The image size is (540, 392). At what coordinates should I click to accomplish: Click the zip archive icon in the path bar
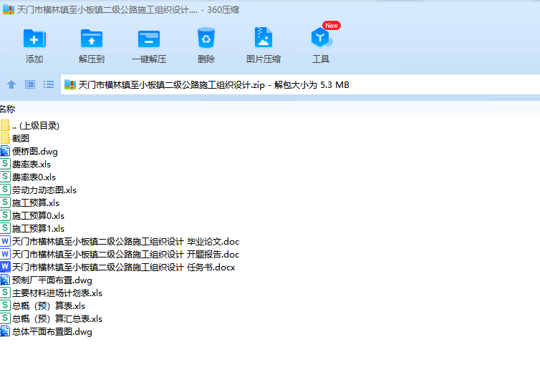click(70, 84)
